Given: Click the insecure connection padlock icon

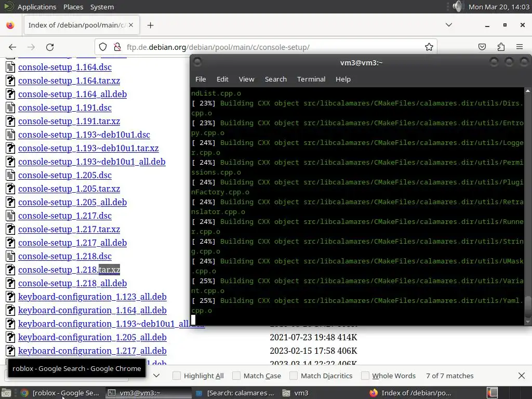Looking at the screenshot, I should click(x=117, y=47).
